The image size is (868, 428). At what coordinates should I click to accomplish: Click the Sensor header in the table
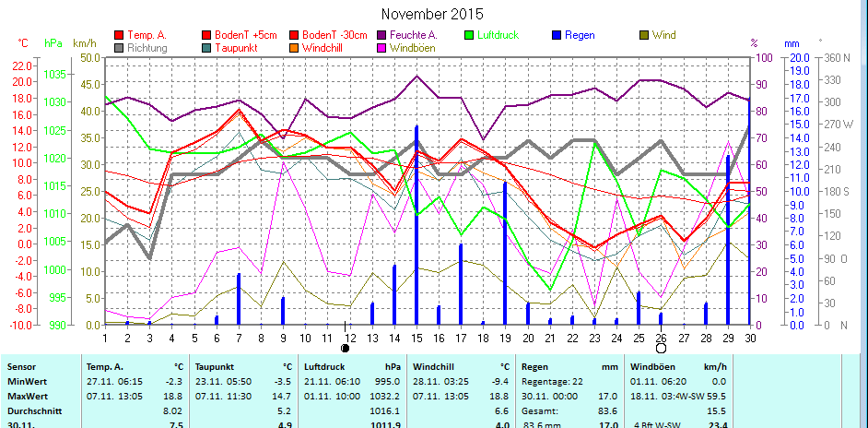click(21, 366)
